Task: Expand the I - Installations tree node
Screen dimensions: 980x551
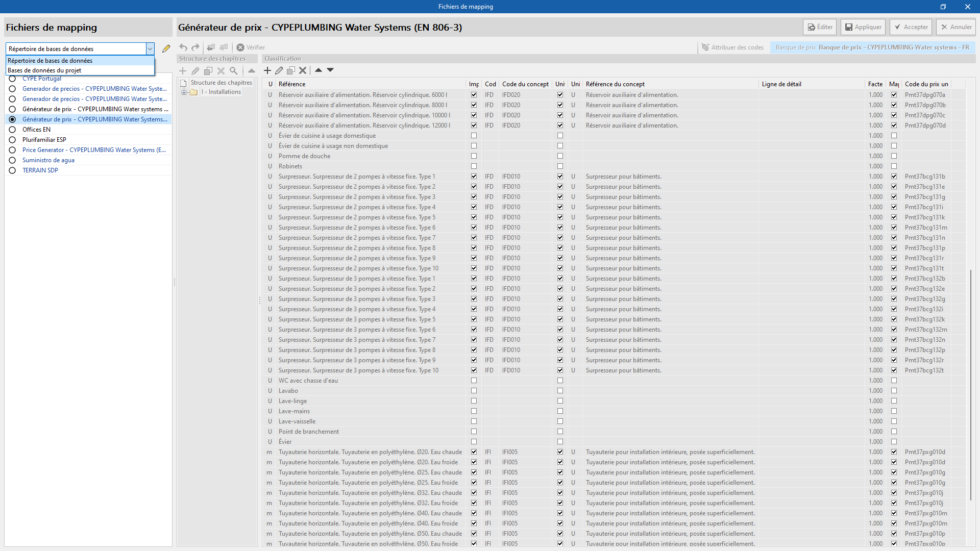Action: [184, 92]
